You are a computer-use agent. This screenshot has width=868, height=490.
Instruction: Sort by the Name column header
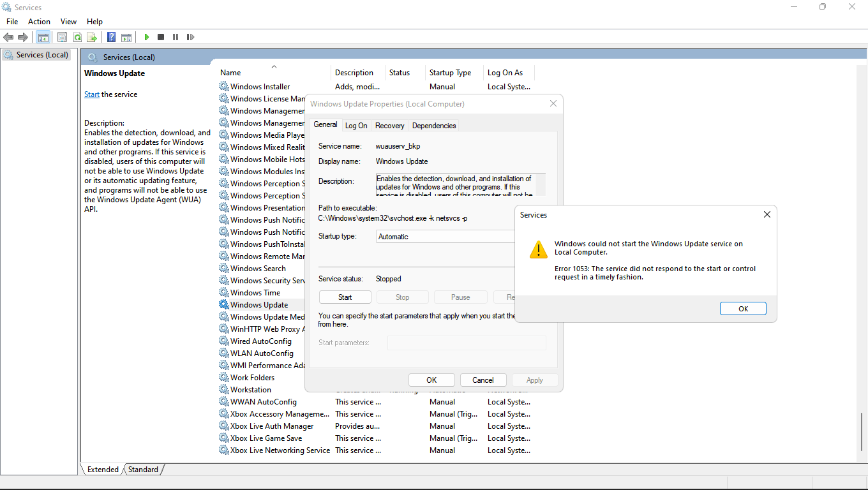click(x=274, y=72)
